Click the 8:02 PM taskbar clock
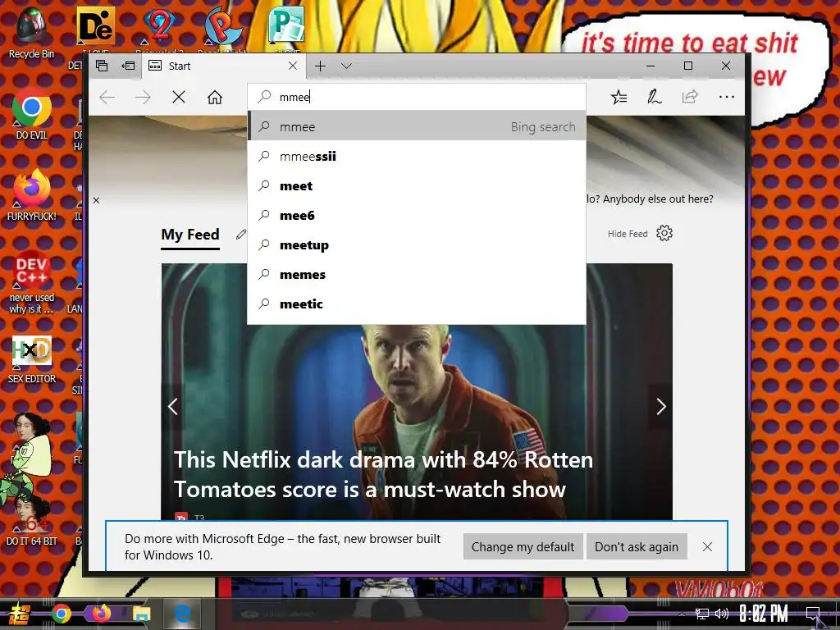This screenshot has height=630, width=840. 764,614
